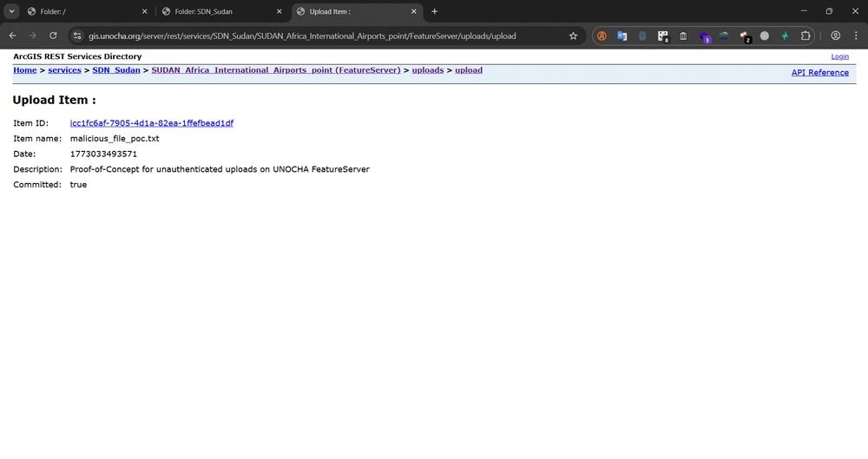Close the 'Folder: SDN_Sudan' tab

[279, 11]
